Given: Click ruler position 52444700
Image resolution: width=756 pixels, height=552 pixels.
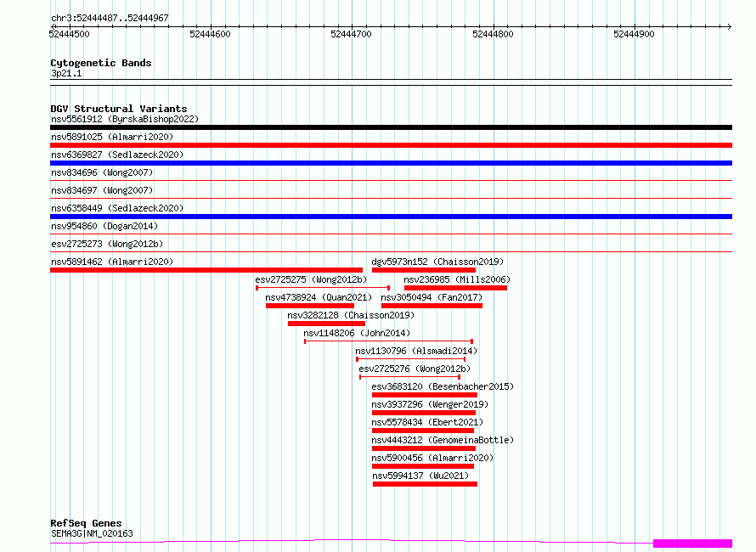Looking at the screenshot, I should click(x=351, y=34).
